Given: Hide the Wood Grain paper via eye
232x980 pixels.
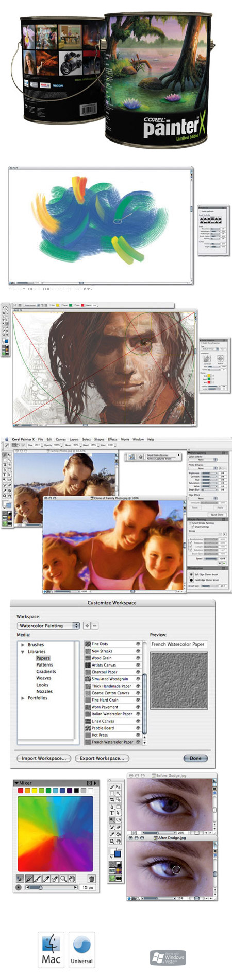Looking at the screenshot, I should 138,658.
